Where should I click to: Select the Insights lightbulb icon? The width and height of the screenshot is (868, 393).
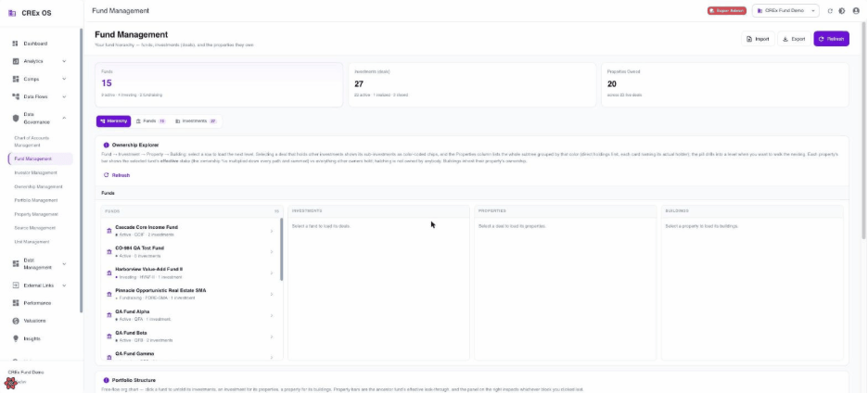16,338
